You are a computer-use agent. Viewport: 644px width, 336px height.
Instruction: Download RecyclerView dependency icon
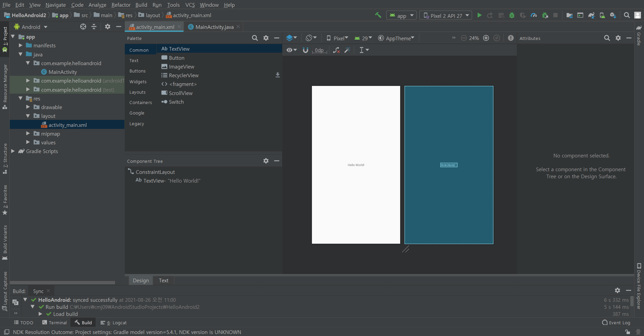pos(277,75)
